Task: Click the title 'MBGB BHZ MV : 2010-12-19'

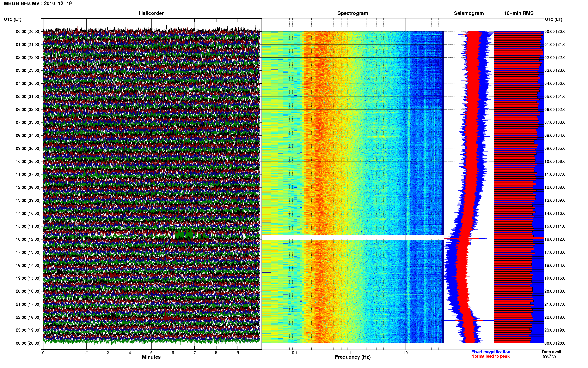Action: click(38, 3)
